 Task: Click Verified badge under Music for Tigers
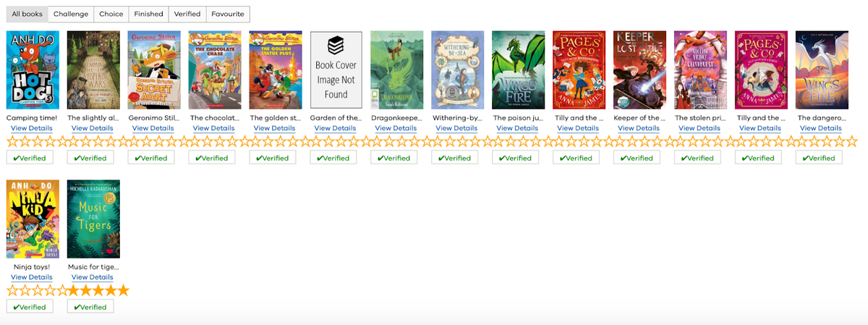coord(90,307)
